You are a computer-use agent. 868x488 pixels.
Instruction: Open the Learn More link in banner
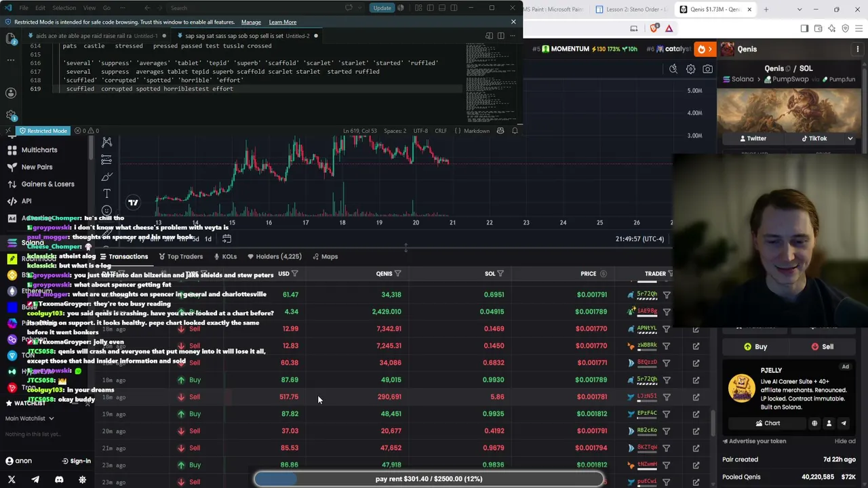click(282, 22)
